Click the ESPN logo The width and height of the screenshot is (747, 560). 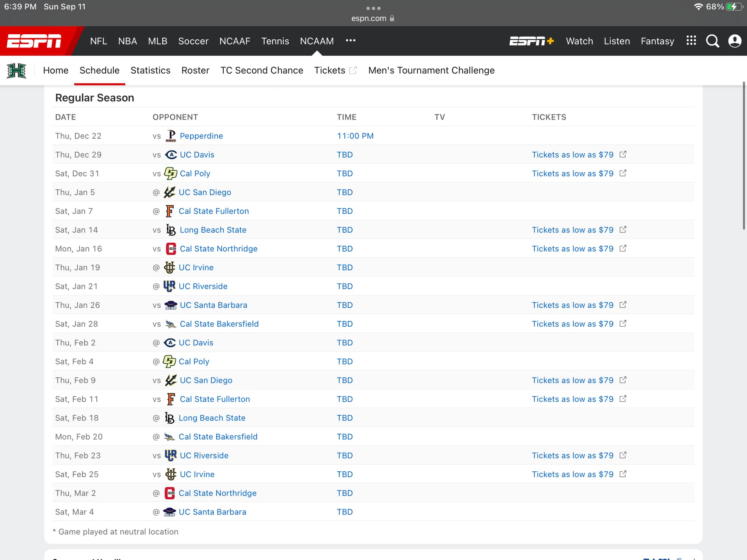(34, 41)
